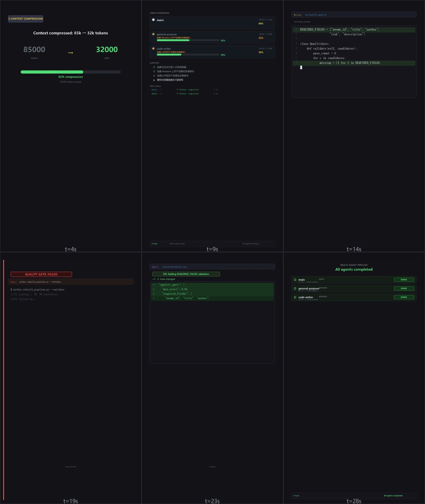
Task: Click the 'pass_count = 0' code line
Action: [x=324, y=53]
